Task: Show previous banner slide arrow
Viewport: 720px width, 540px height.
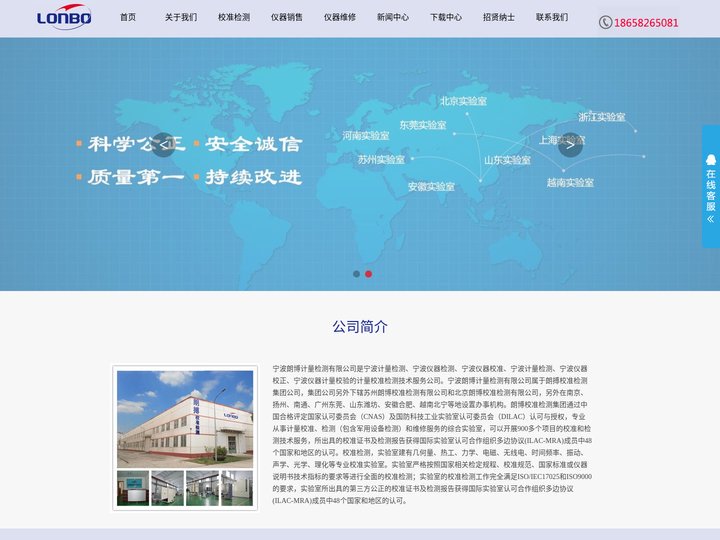Action: tap(164, 145)
